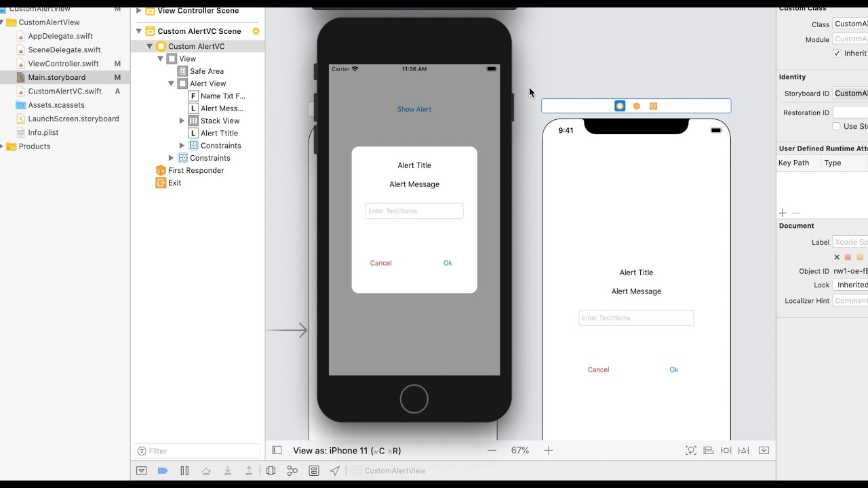The image size is (868, 488).
Task: Open the Lock dropdown in Document section
Action: pos(850,285)
